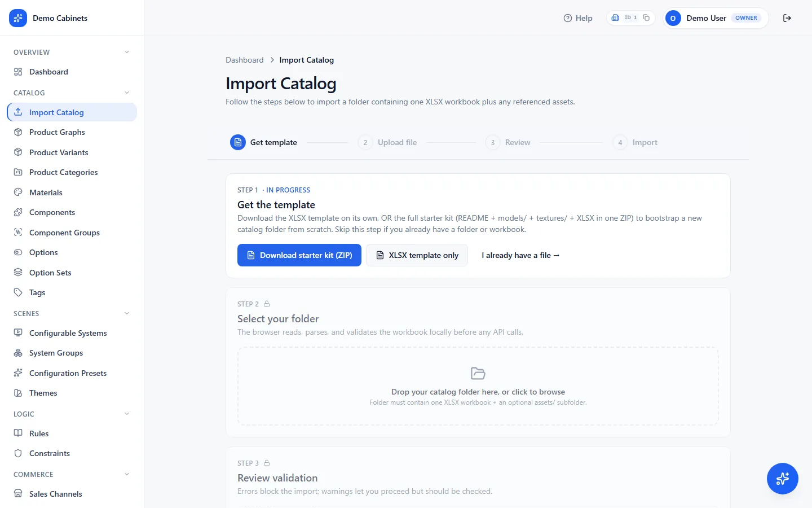This screenshot has height=508, width=812.
Task: Click the Option Sets layers icon
Action: click(18, 273)
